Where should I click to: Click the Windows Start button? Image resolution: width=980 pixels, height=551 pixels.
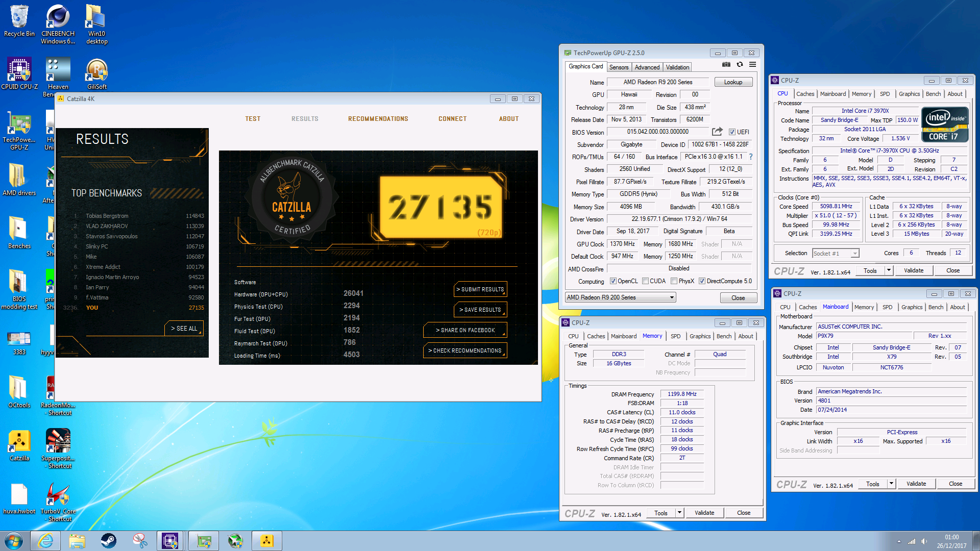point(14,541)
